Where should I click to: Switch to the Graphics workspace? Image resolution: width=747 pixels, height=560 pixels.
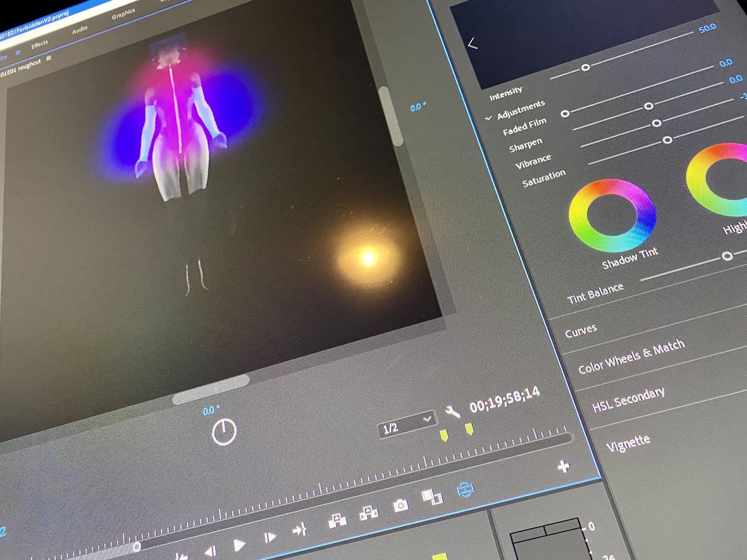click(x=123, y=14)
